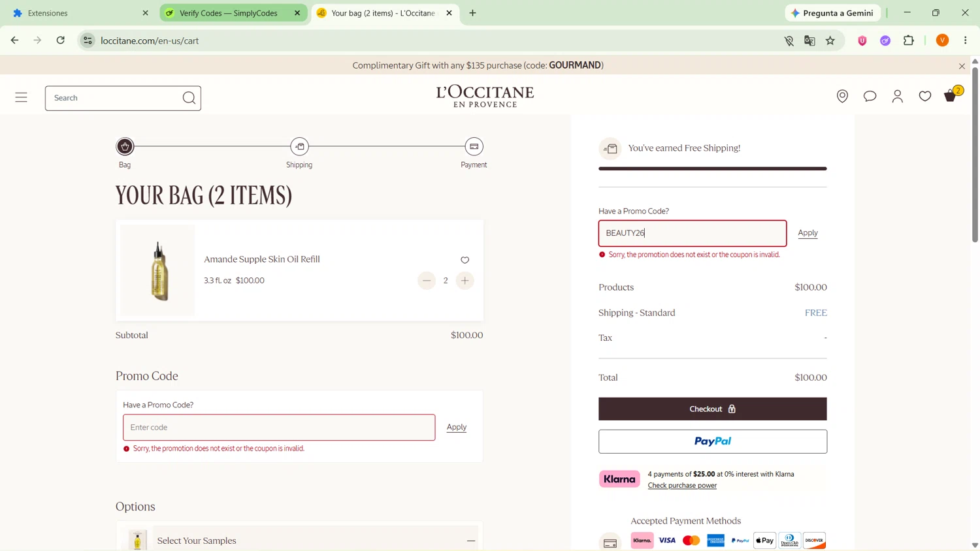This screenshot has width=980, height=551.
Task: Click the Visa payment icon
Action: 667,541
